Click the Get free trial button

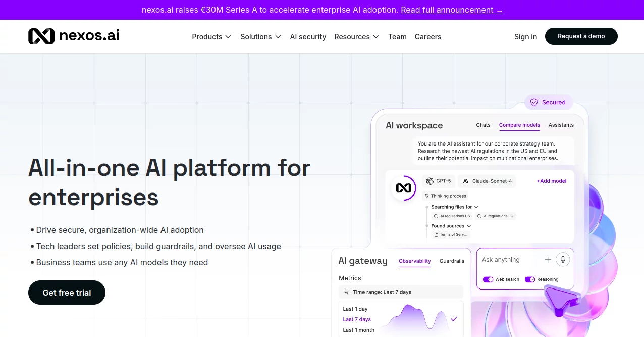(x=67, y=293)
